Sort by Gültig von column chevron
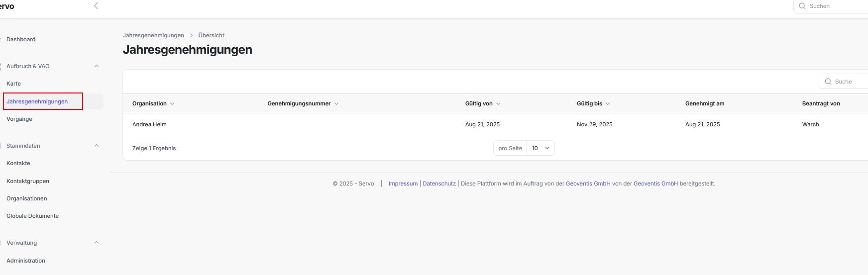This screenshot has height=275, width=868. (498, 104)
